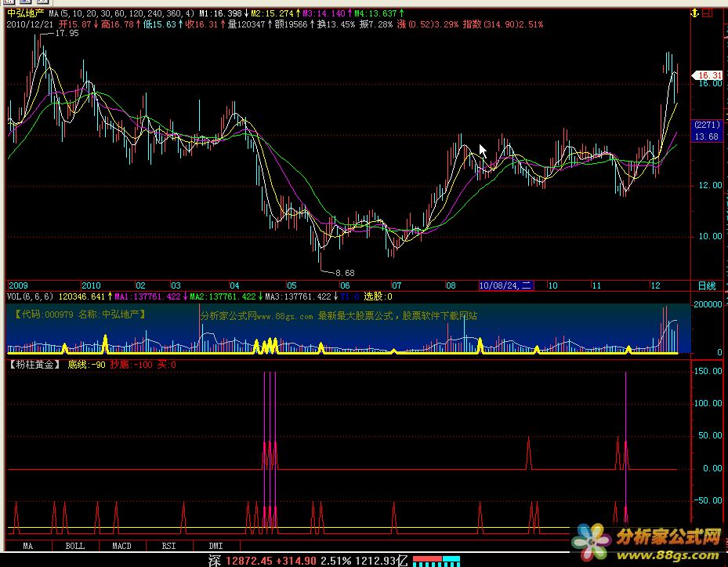
Task: Click the 17.95 high price label
Action: pyautogui.click(x=67, y=34)
